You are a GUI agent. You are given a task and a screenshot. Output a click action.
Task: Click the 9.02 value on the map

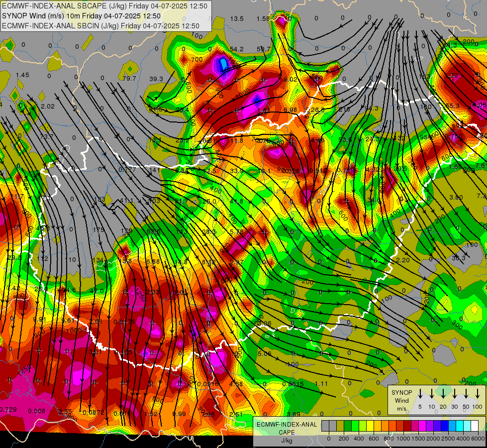coord(290,79)
